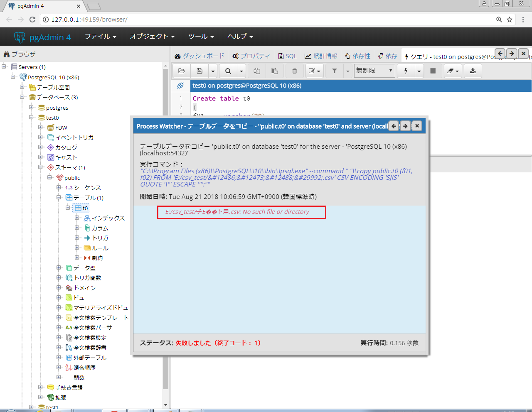Image resolution: width=532 pixels, height=412 pixels.
Task: Click the browser reload button
Action: pos(32,20)
